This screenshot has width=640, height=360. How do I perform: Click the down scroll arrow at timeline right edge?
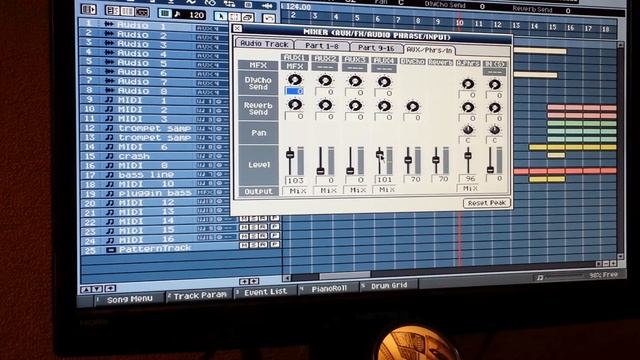(620, 257)
